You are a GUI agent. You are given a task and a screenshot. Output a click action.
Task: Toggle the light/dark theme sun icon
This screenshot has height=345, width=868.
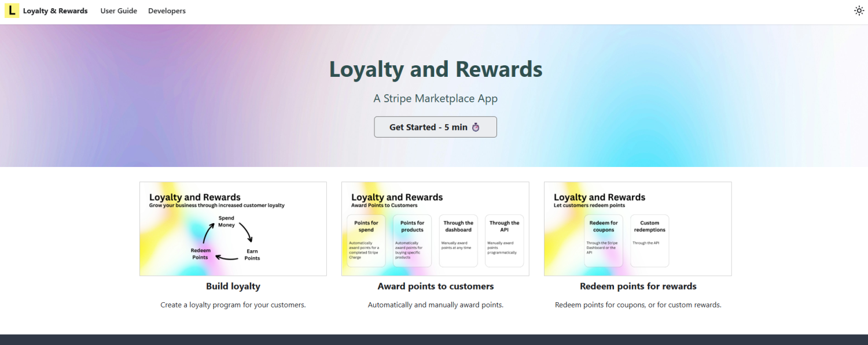point(859,11)
